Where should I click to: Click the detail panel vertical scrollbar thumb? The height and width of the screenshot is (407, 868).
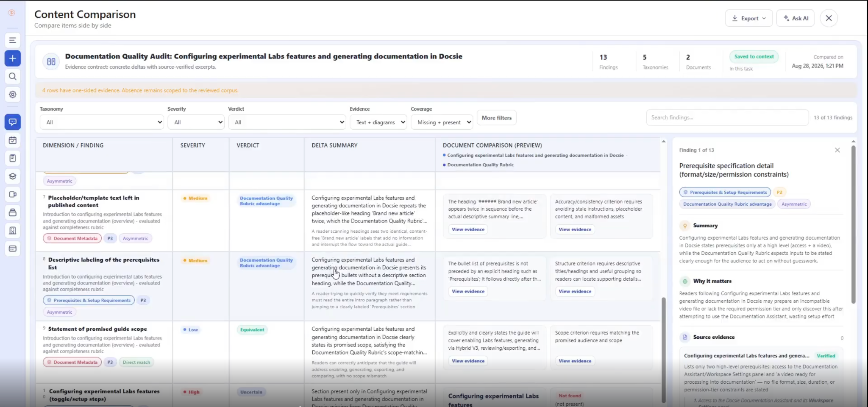[x=853, y=225]
